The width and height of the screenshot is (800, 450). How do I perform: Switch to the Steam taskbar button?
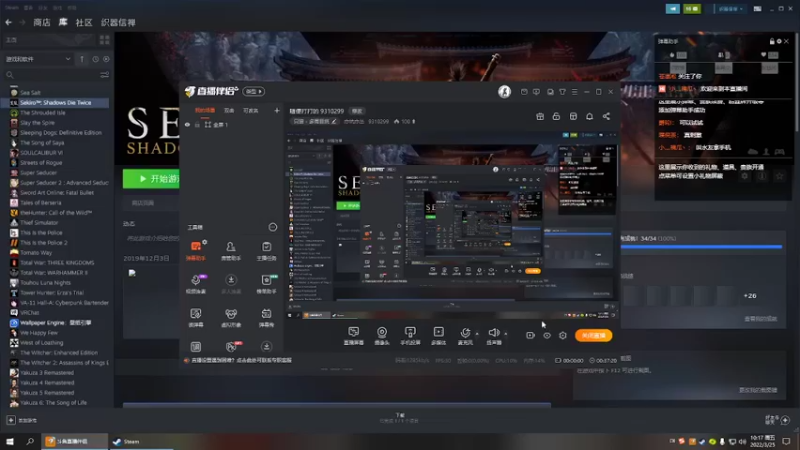click(x=142, y=441)
